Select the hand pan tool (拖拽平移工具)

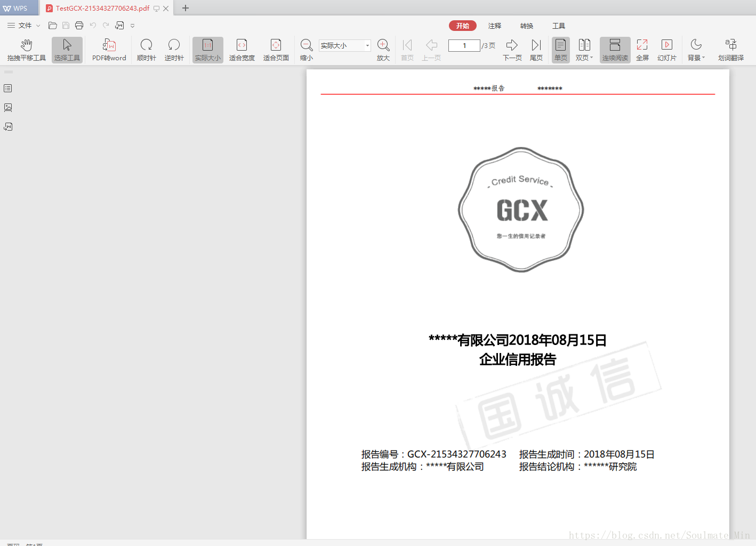(26, 50)
